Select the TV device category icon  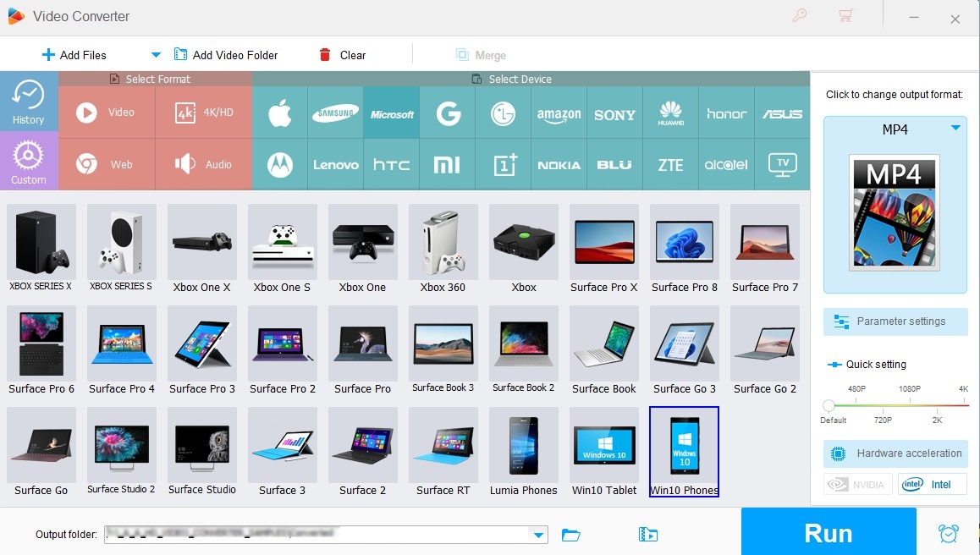782,164
